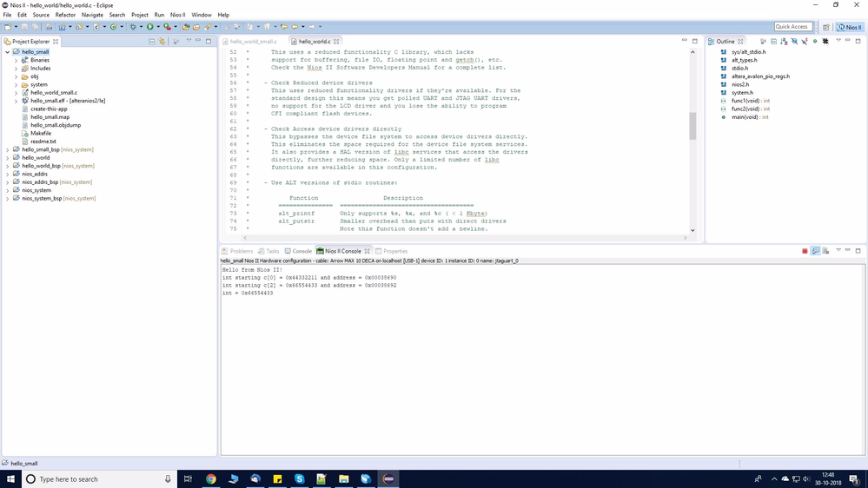
Task: Click the editor vertical scrollbar thumb
Action: 692,126
